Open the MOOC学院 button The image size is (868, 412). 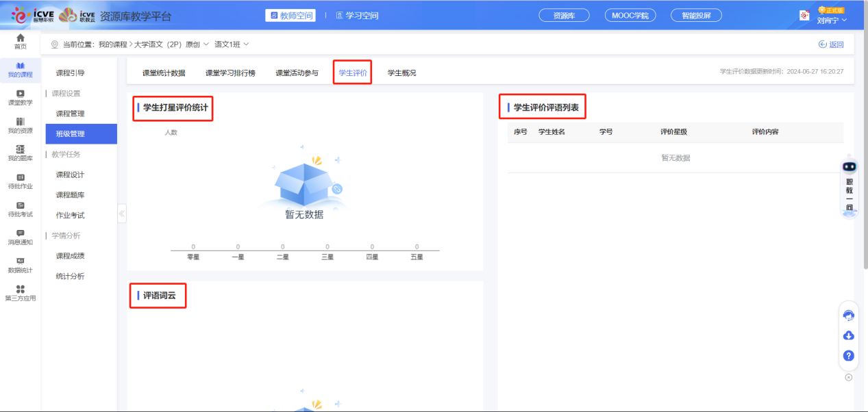click(630, 14)
